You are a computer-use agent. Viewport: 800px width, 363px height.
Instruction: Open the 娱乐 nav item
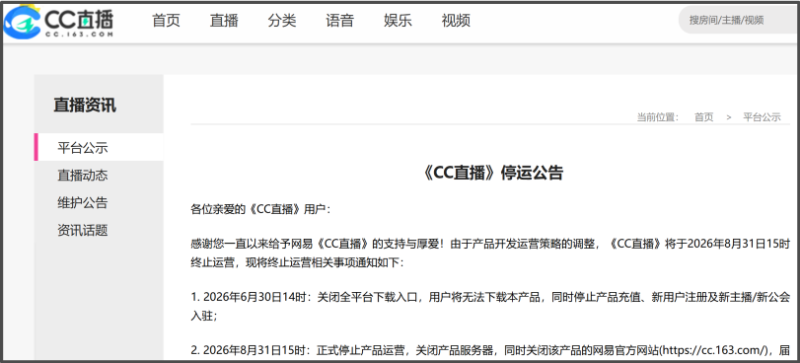(398, 21)
